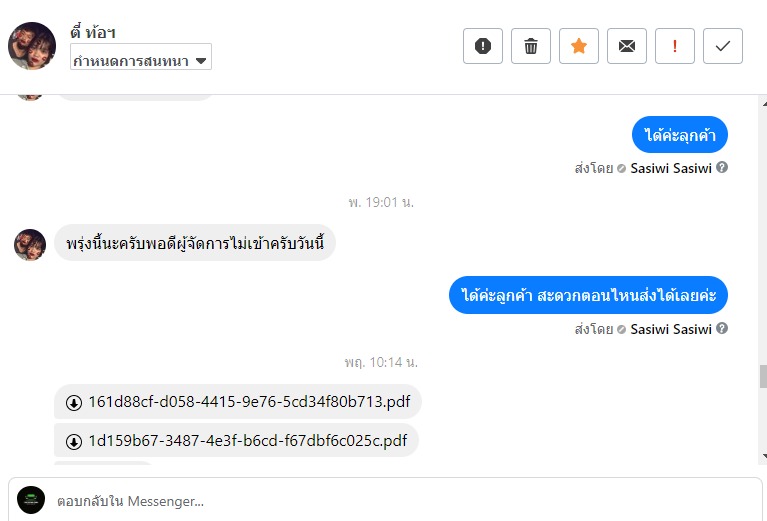Viewport: 767px width, 521px height.
Task: Delete conversation with trash icon
Action: coord(531,46)
